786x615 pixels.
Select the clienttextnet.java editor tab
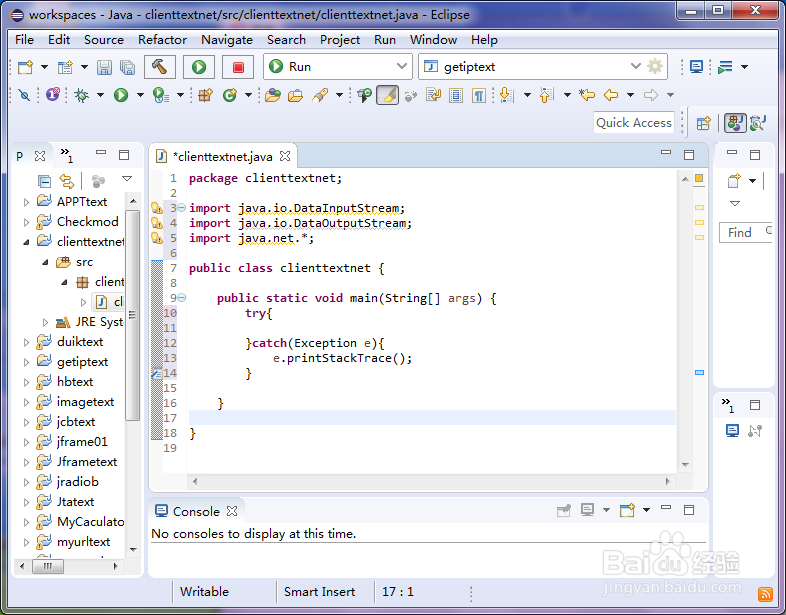[222, 156]
